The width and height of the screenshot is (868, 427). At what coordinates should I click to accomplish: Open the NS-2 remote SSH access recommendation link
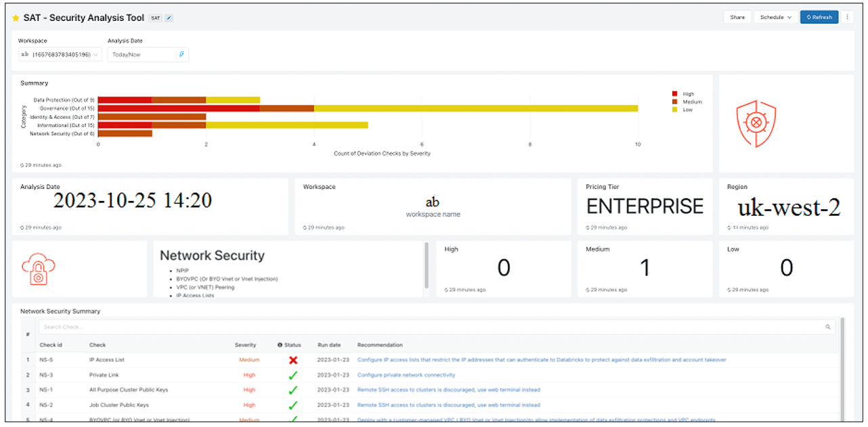[449, 405]
